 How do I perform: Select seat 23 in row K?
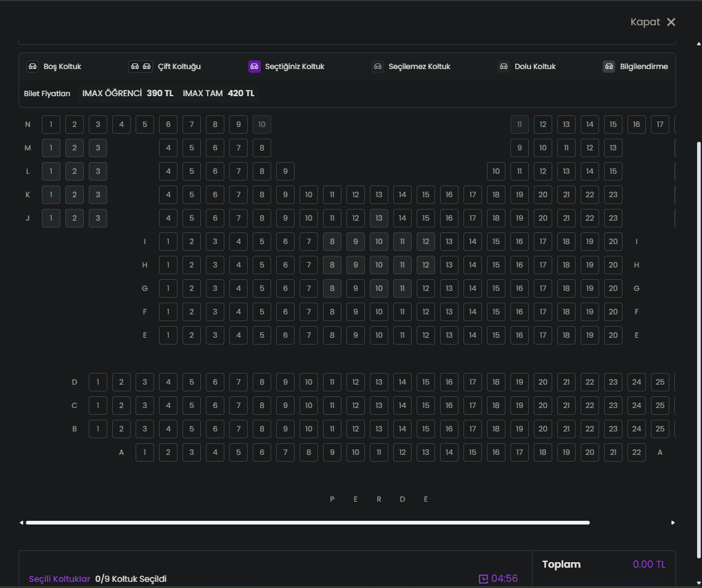point(613,194)
